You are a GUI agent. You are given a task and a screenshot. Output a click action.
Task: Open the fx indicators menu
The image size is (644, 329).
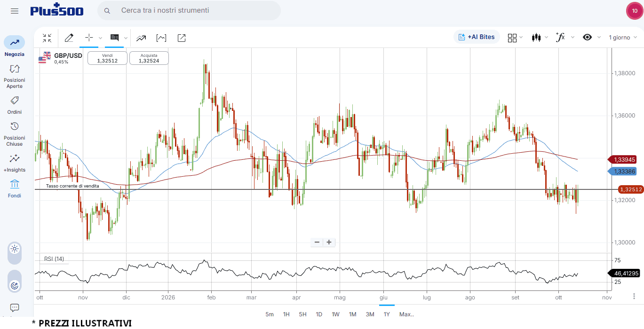[x=560, y=37]
